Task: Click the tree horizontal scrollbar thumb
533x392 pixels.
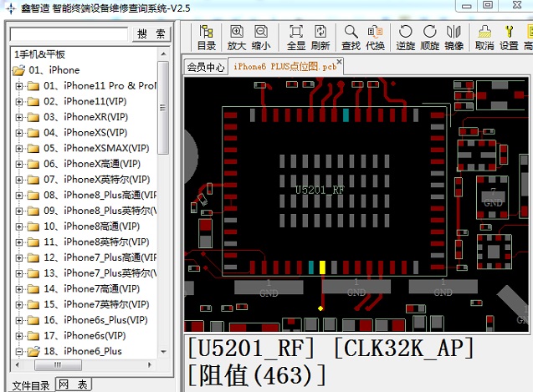Action: coord(58,365)
